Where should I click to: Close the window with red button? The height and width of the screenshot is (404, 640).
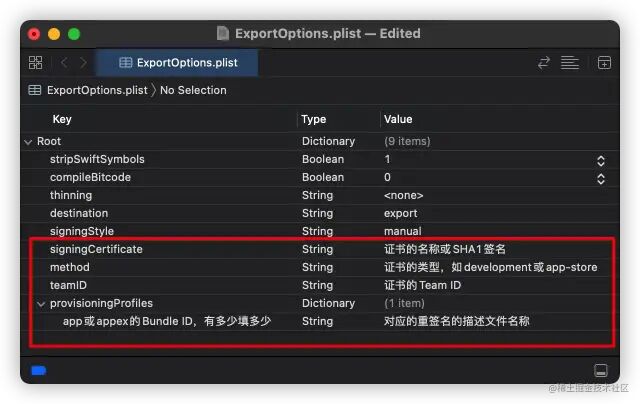pyautogui.click(x=34, y=34)
